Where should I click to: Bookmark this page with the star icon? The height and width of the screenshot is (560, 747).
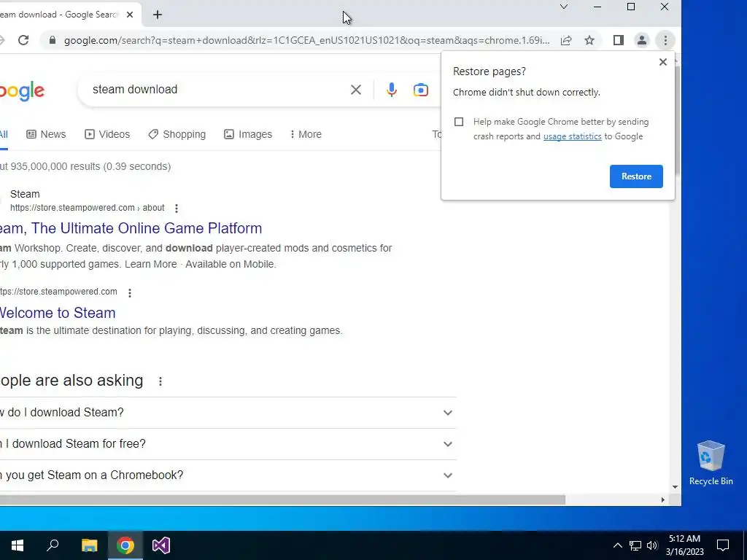pos(589,41)
